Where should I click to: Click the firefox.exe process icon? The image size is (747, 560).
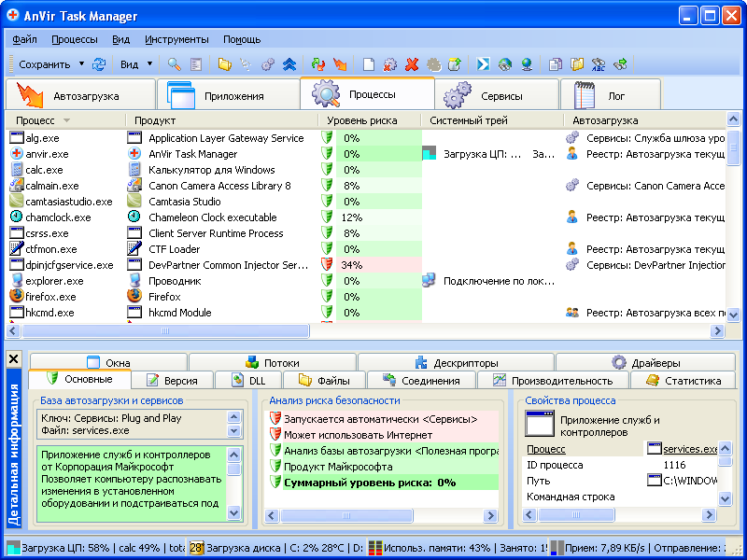tap(17, 297)
